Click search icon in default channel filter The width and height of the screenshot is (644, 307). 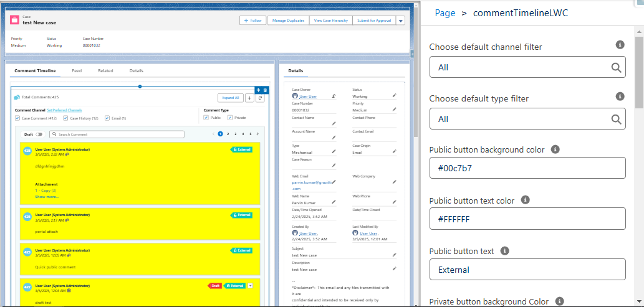tap(616, 67)
